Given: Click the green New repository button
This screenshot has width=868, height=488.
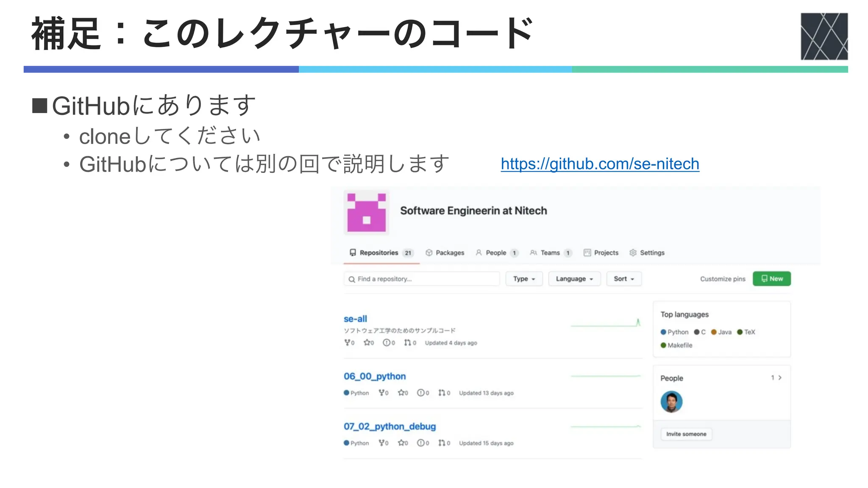Looking at the screenshot, I should [772, 279].
